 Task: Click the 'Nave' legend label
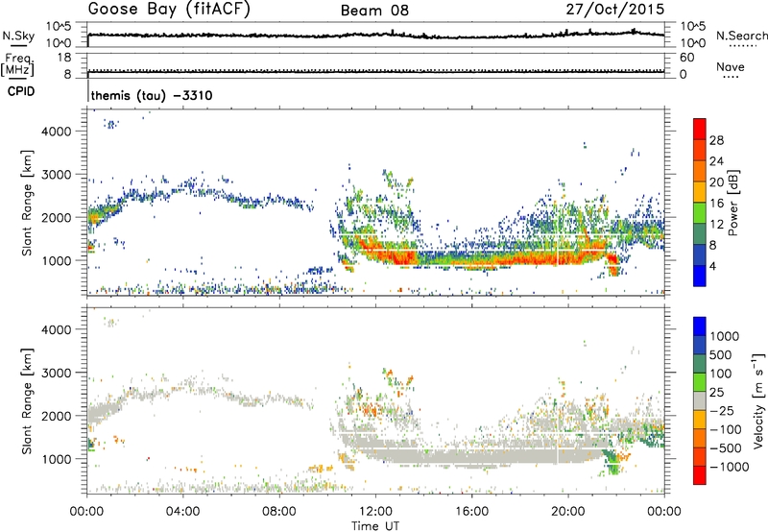pyautogui.click(x=731, y=66)
